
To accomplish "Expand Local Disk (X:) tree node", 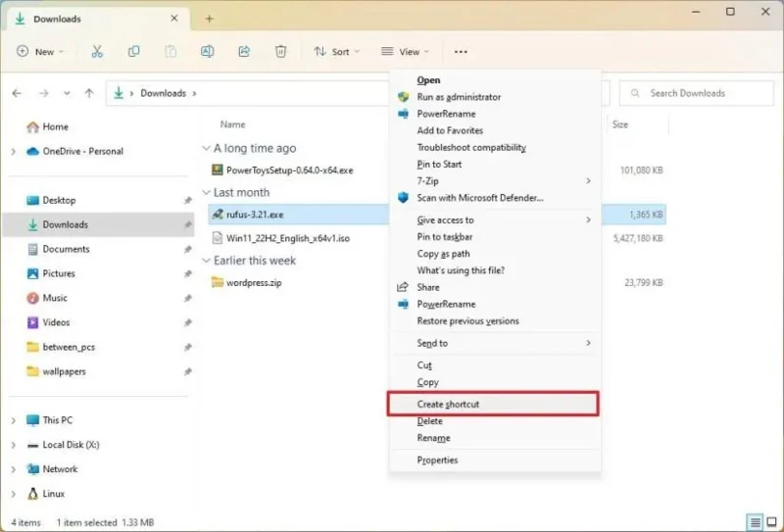I will click(x=14, y=445).
